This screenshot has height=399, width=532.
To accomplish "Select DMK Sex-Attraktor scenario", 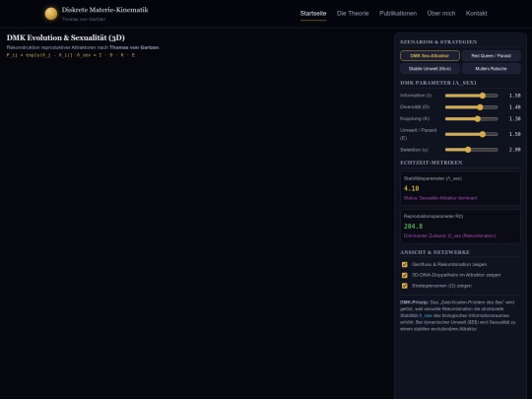I will pos(430,55).
